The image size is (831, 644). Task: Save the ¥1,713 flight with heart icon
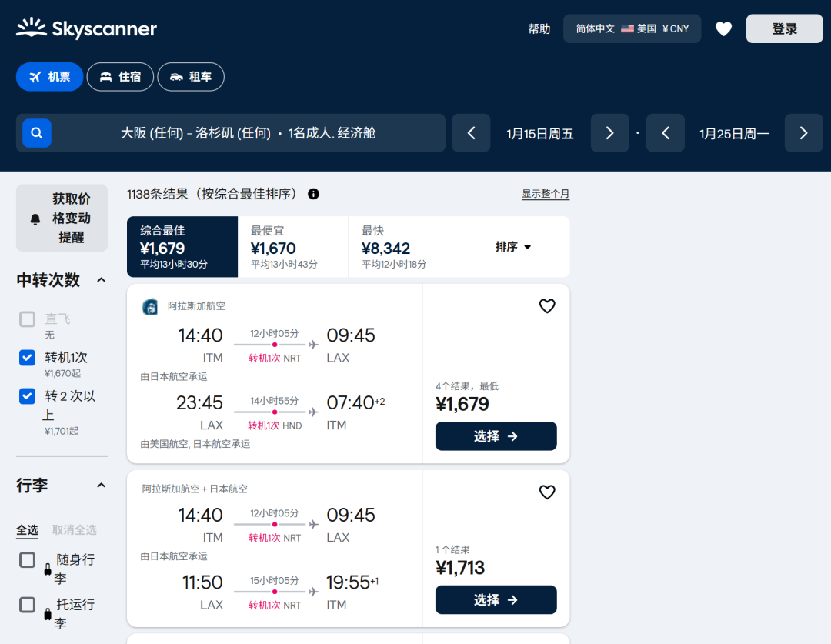click(x=547, y=492)
